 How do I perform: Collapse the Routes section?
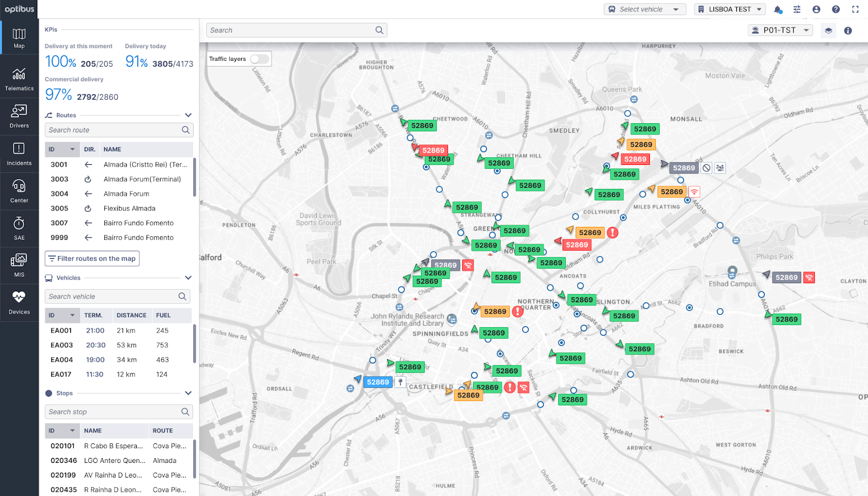(x=188, y=115)
